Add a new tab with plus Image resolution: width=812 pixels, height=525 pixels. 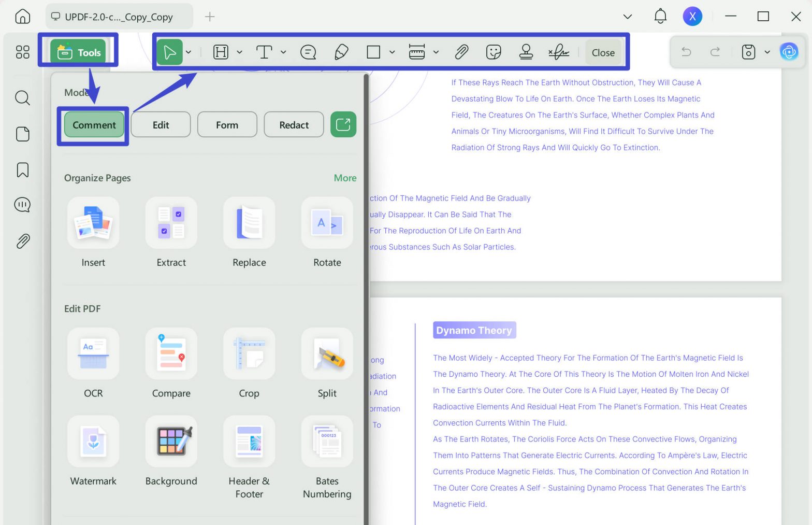(210, 17)
